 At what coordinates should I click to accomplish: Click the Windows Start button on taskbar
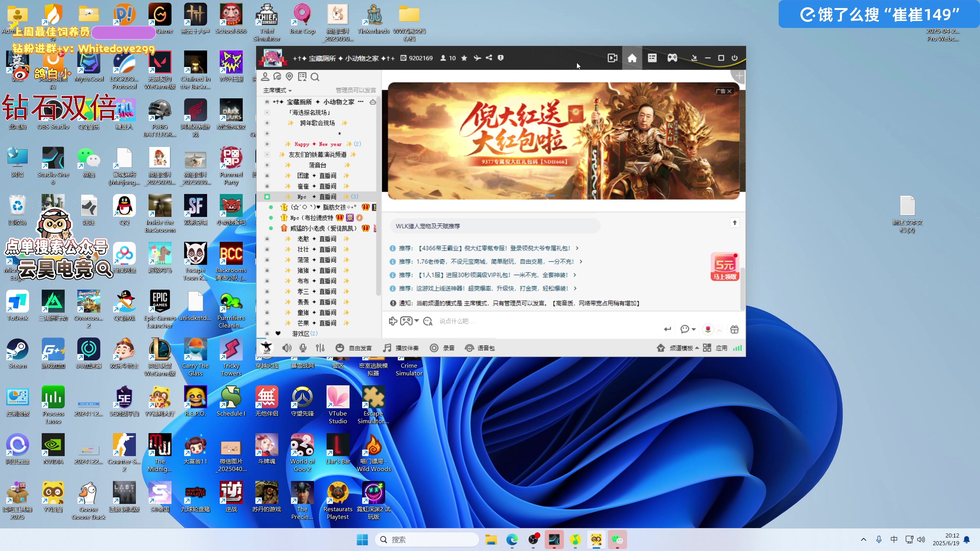[362, 540]
